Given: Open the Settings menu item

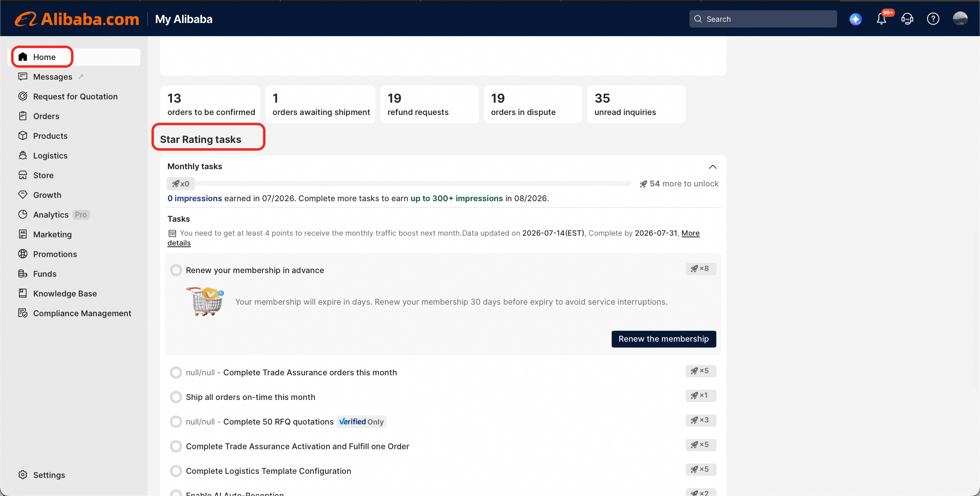Looking at the screenshot, I should 75,475.
